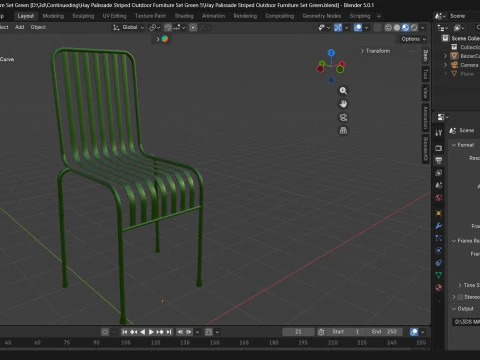Open the Material properties red sphere icon
480x360 pixels.
coord(439,287)
